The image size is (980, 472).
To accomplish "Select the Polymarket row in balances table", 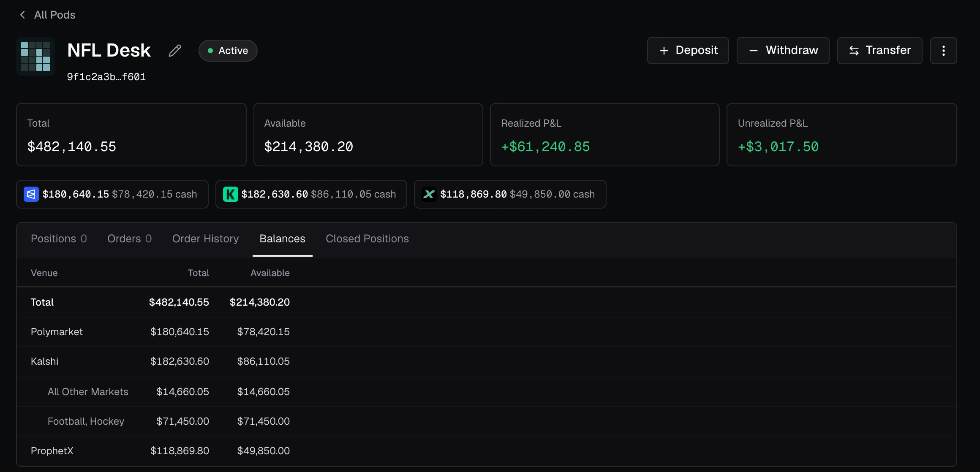I will (x=487, y=332).
